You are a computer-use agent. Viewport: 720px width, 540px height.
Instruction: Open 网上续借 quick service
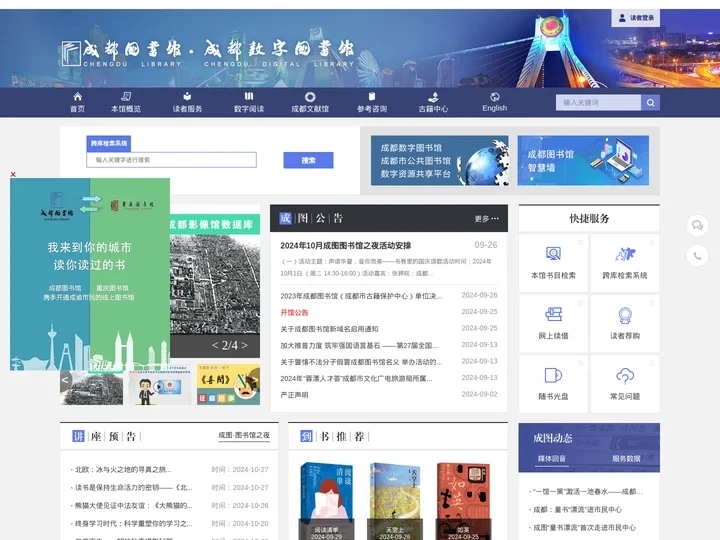553,324
